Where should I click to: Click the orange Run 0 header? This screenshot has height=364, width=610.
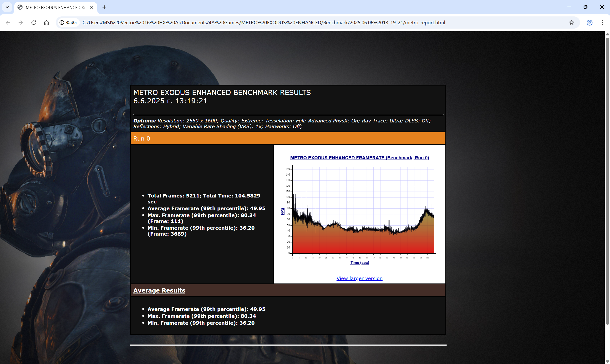coord(288,138)
